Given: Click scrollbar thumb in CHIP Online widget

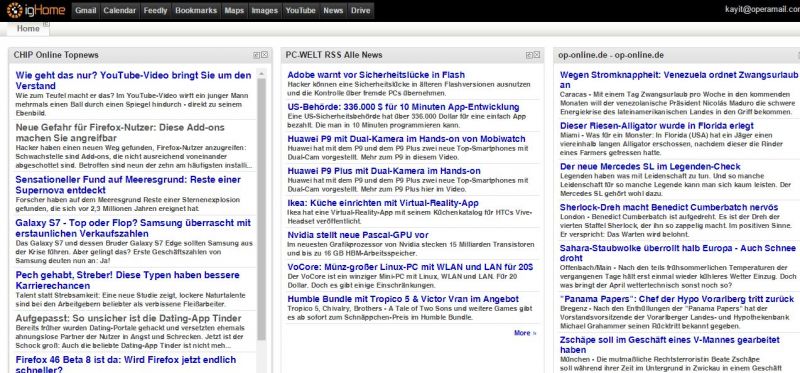Looking at the screenshot, I should click(x=262, y=209).
